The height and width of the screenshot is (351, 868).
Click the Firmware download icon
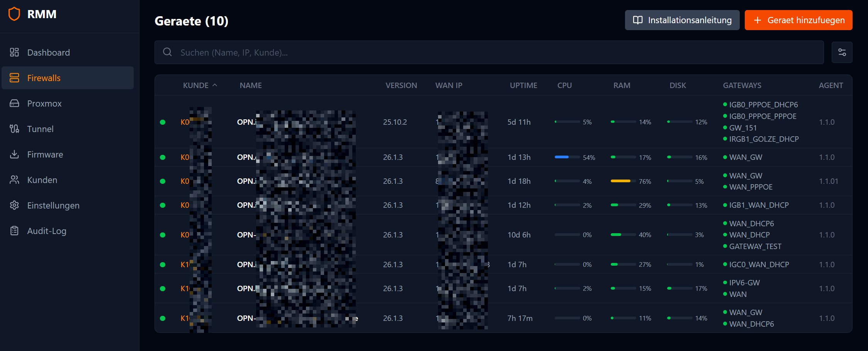pyautogui.click(x=14, y=154)
